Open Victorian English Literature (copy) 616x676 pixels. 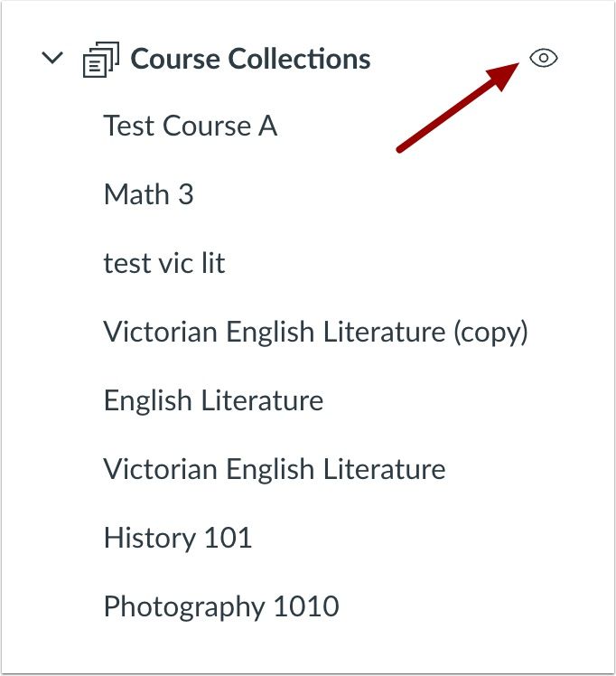315,332
